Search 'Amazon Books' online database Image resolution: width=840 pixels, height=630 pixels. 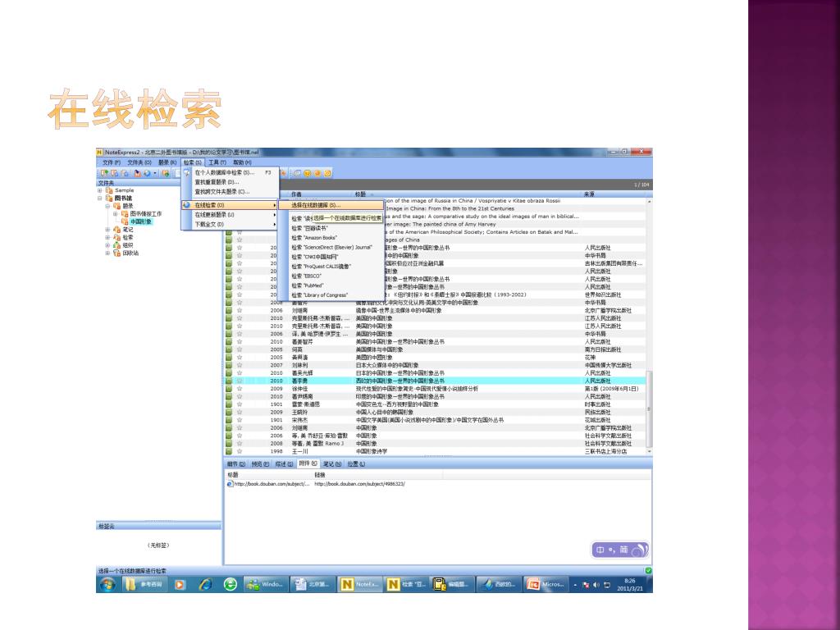click(331, 238)
